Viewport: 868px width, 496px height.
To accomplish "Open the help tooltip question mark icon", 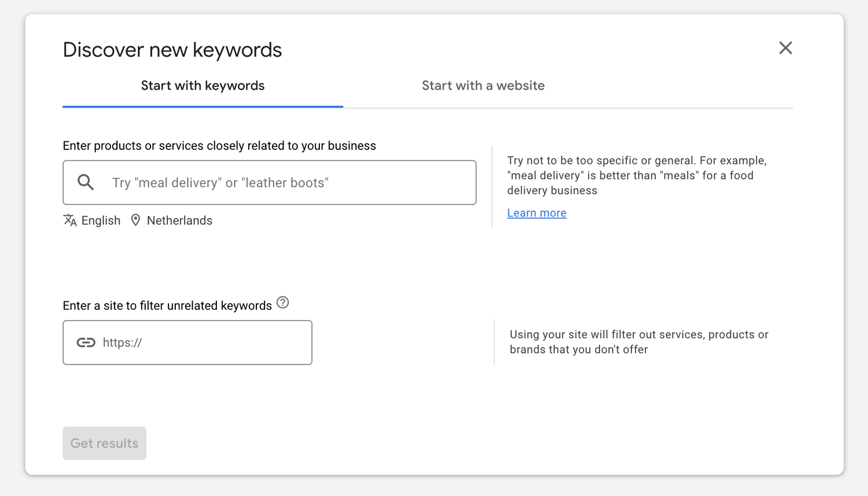I will click(282, 302).
